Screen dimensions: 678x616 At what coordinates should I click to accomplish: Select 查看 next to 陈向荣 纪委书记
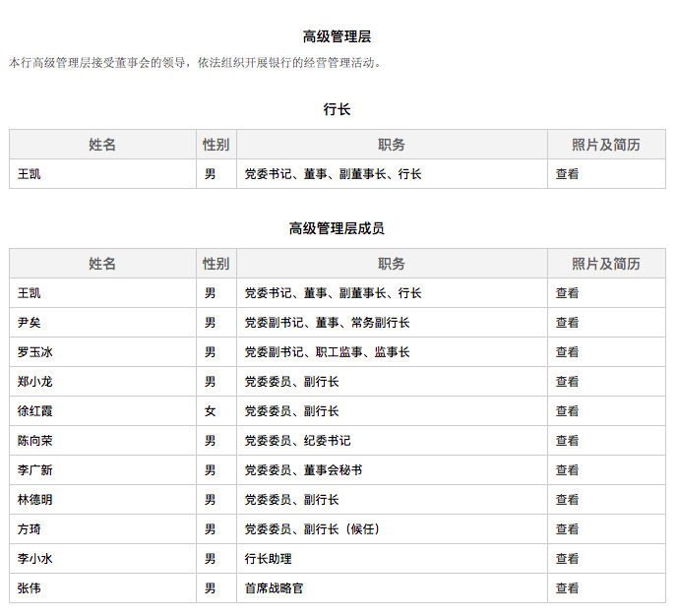(567, 441)
